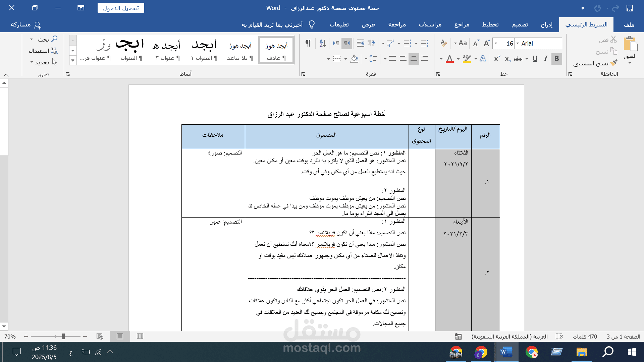Apply italic formatting

click(546, 59)
